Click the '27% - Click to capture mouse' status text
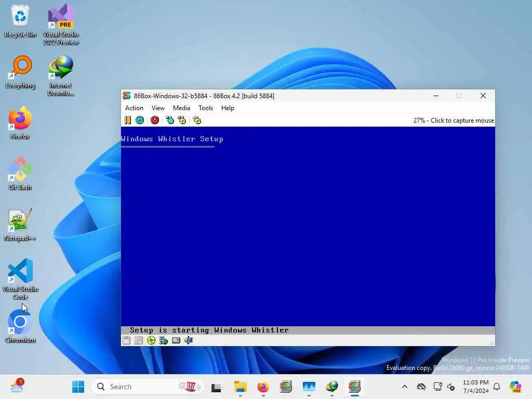The width and height of the screenshot is (532, 399). click(454, 121)
